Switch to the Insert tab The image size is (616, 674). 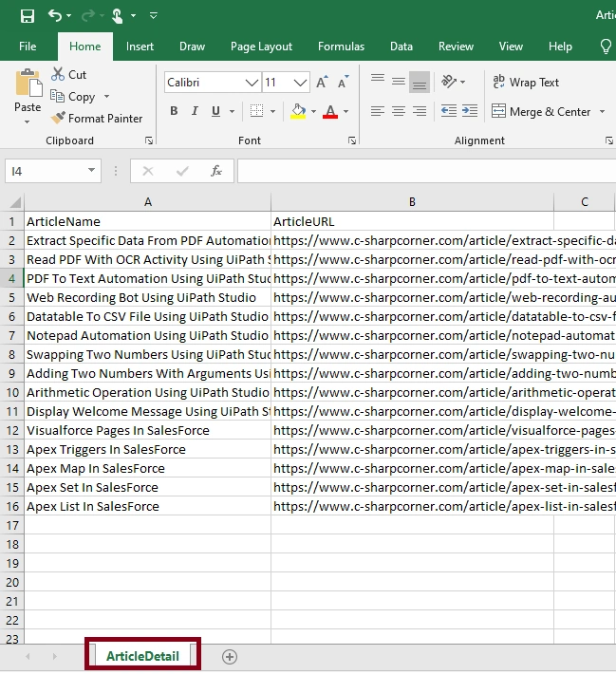[x=140, y=47]
